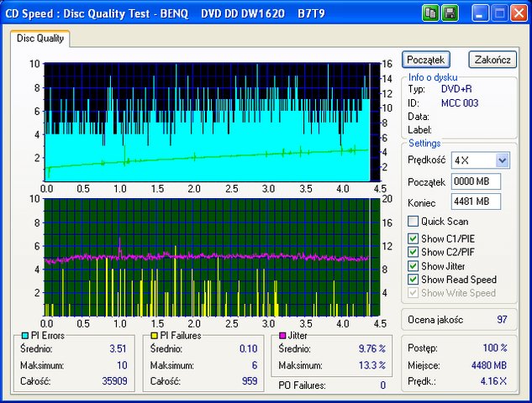532x403 pixels.
Task: Click the cyan PI Errors legend swatch
Action: pyautogui.click(x=24, y=336)
